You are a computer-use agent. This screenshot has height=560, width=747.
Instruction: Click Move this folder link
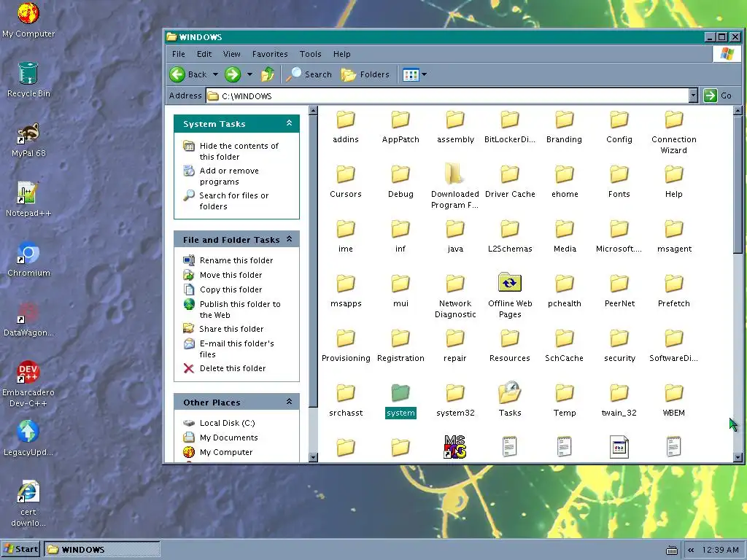[223, 275]
